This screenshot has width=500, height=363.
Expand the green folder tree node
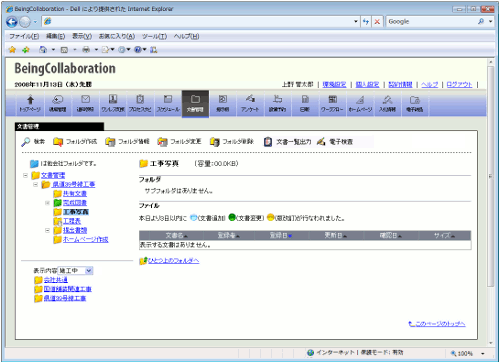pyautogui.click(x=47, y=203)
